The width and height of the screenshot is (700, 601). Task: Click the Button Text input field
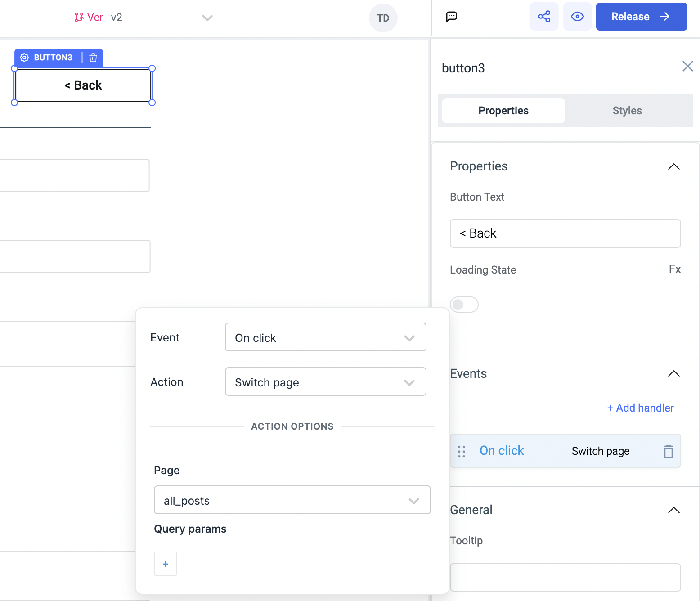565,233
